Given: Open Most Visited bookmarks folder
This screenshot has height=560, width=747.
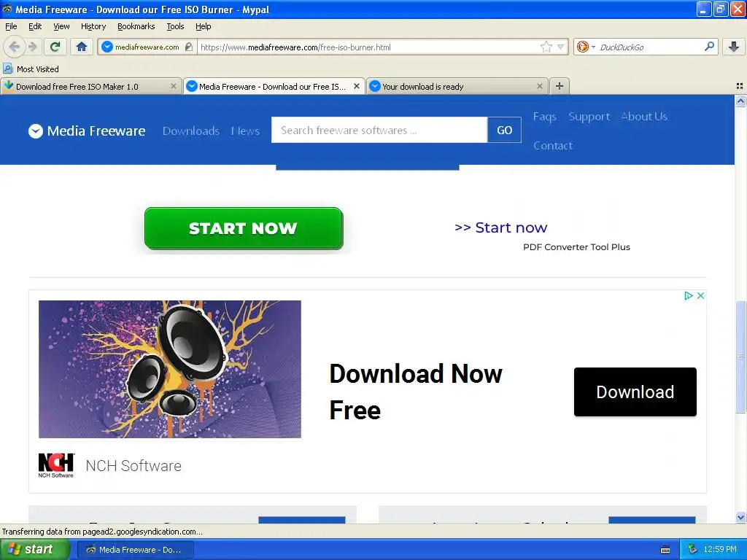Looking at the screenshot, I should (x=31, y=69).
